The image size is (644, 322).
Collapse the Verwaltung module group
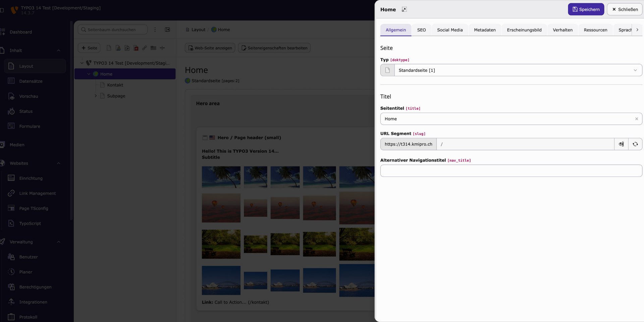59,242
